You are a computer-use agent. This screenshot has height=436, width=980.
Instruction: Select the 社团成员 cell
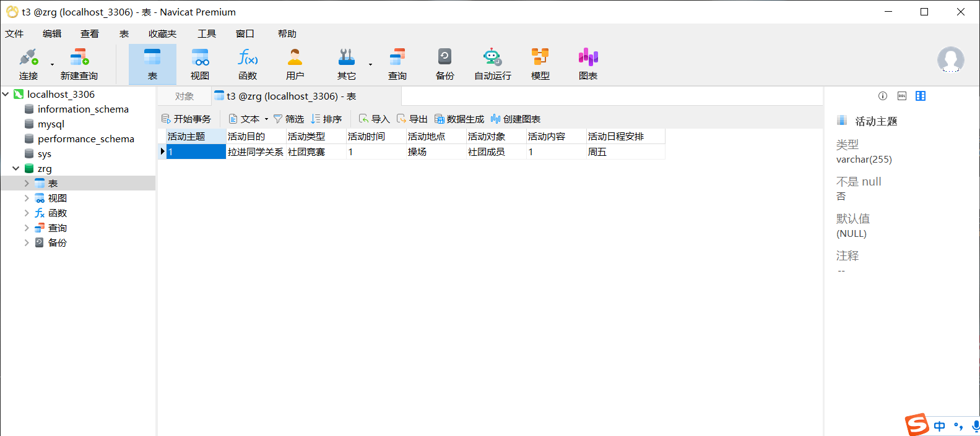pyautogui.click(x=496, y=152)
